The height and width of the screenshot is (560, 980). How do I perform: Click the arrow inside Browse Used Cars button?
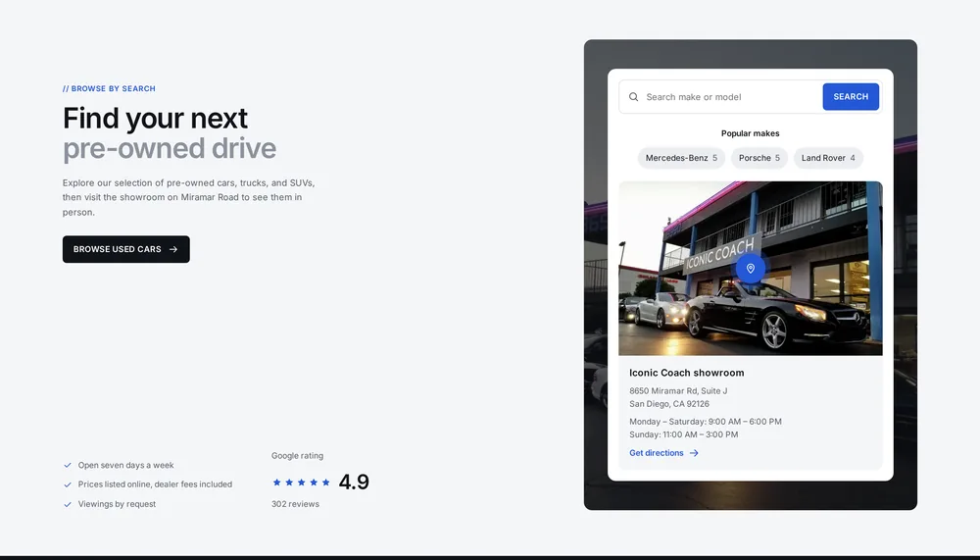coord(173,249)
